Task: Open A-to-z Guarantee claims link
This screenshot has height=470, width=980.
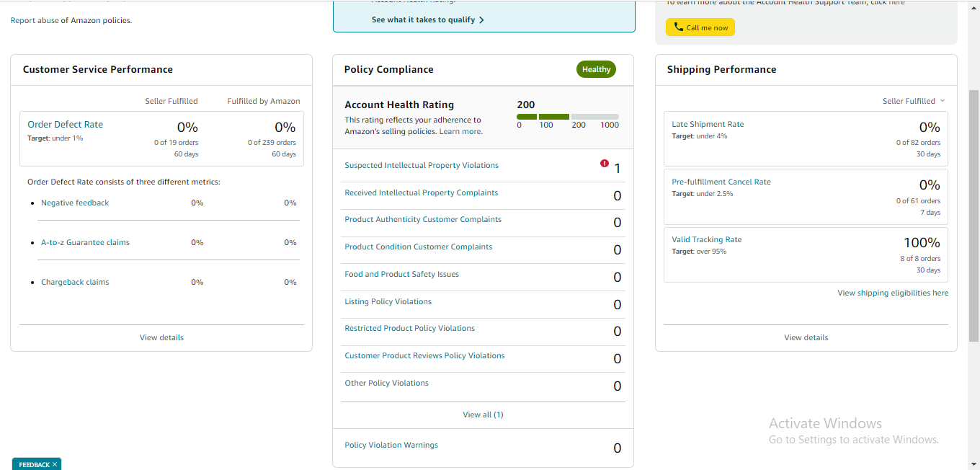Action: pos(85,242)
